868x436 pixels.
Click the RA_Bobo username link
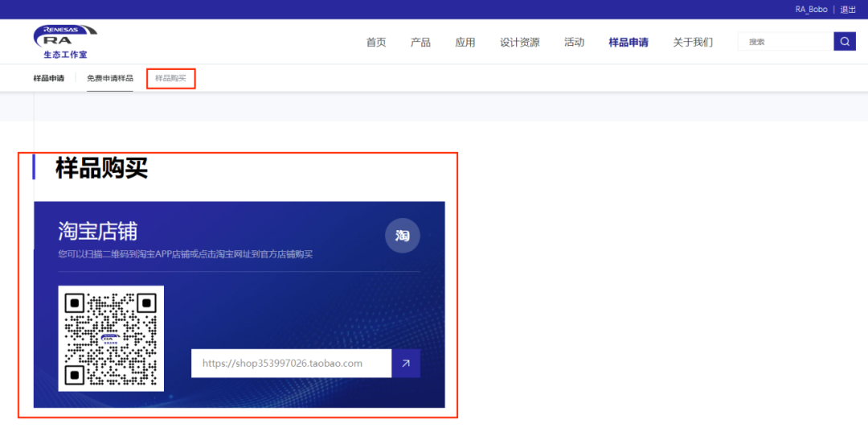(812, 10)
